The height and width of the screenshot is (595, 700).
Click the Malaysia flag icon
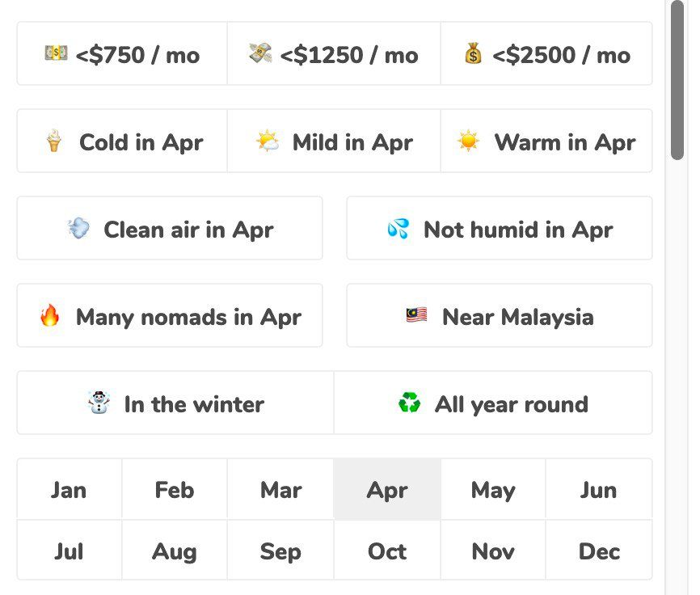[x=416, y=316]
